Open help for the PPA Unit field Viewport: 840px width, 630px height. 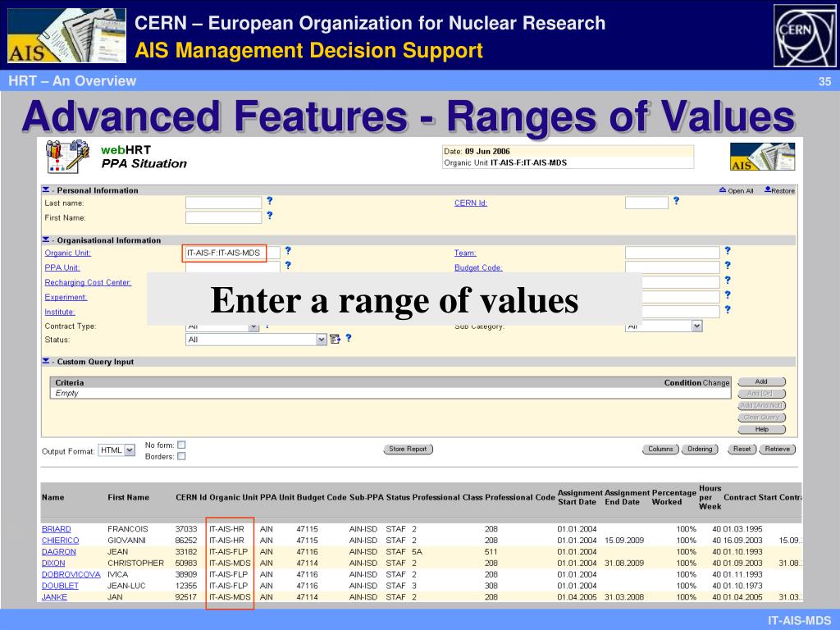(x=288, y=265)
